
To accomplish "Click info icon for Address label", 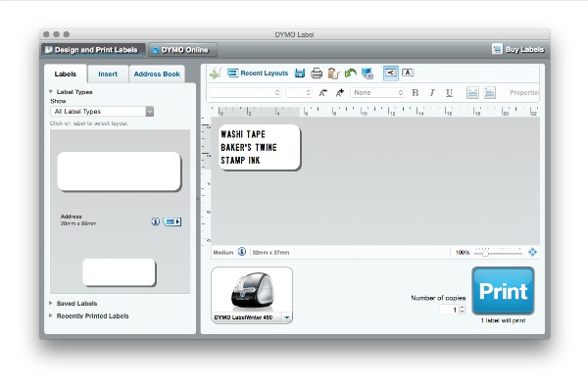I will pyautogui.click(x=155, y=221).
